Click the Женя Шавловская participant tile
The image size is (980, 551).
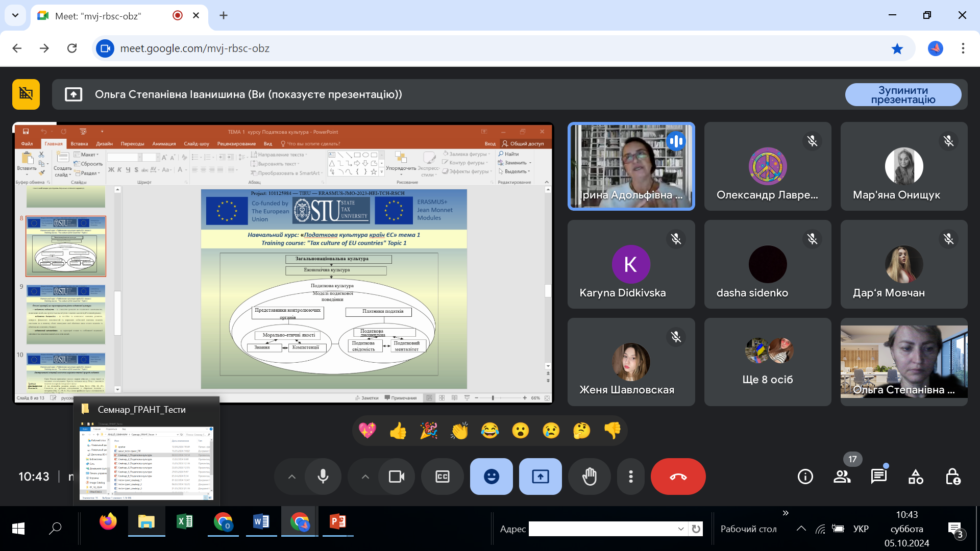(x=631, y=362)
